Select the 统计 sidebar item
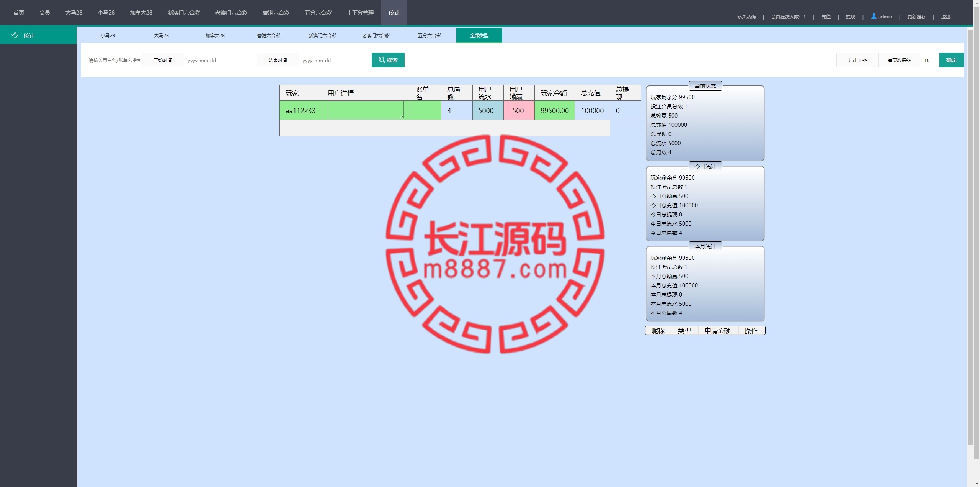 [38, 35]
